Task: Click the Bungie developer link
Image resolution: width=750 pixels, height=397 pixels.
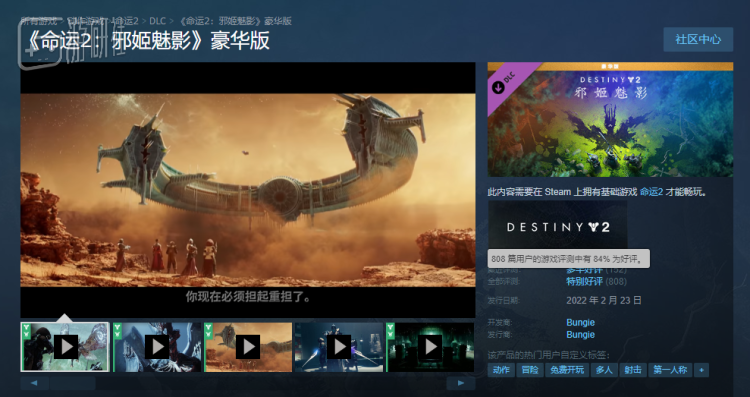Action: tap(580, 322)
